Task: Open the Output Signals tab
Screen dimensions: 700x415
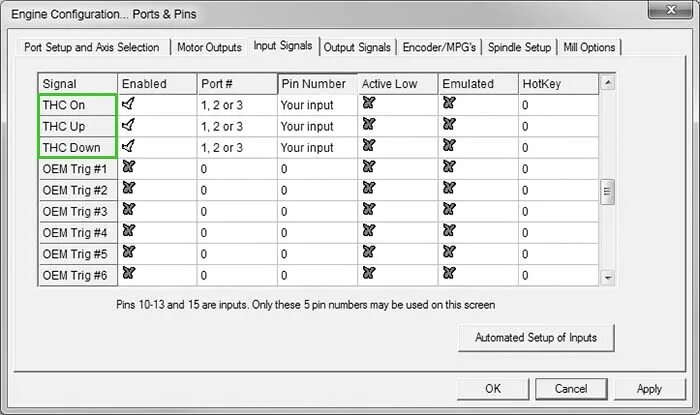Action: 357,47
